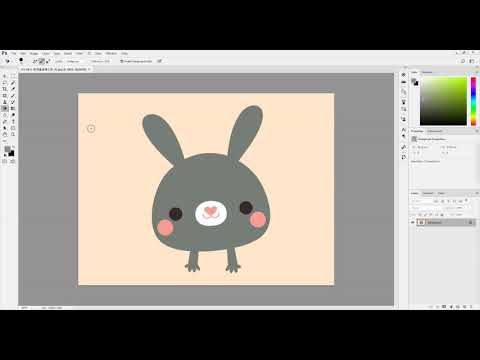
Task: Open the workspace switcher at top right
Action: (472, 61)
